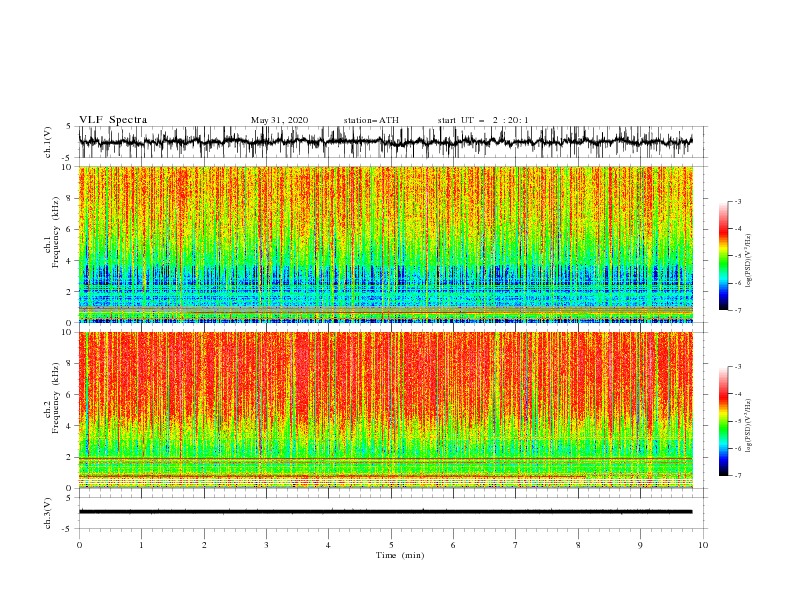Click time axis tick label "6"
Image resolution: width=792 pixels, height=612 pixels.
coord(453,545)
